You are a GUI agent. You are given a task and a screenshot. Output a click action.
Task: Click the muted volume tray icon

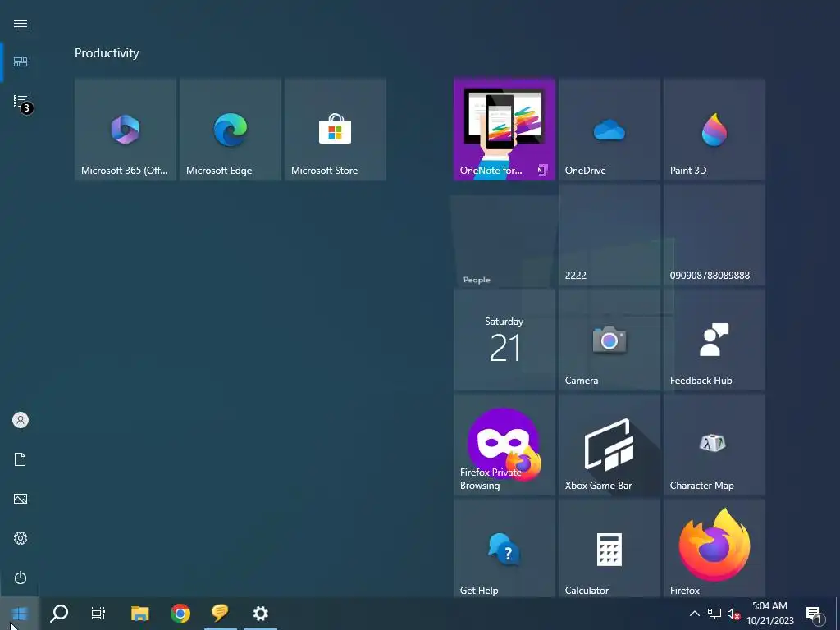[733, 614]
